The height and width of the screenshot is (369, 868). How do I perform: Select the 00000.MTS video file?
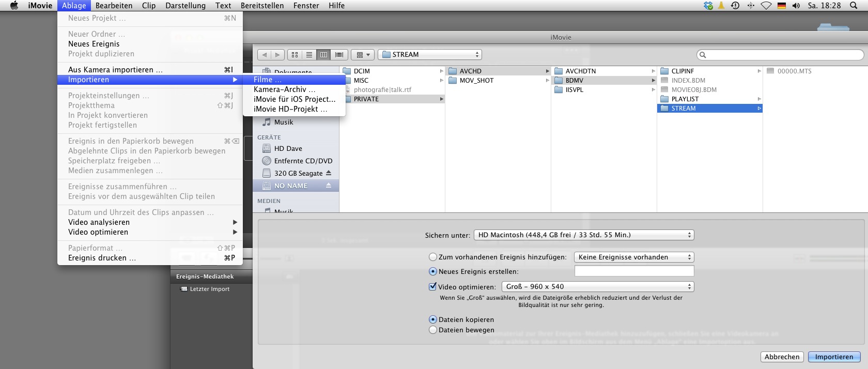pyautogui.click(x=815, y=71)
